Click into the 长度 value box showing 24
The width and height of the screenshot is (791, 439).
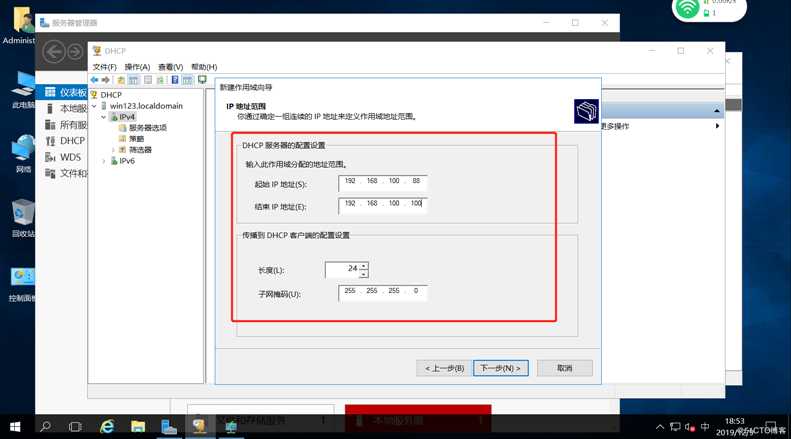tap(343, 269)
